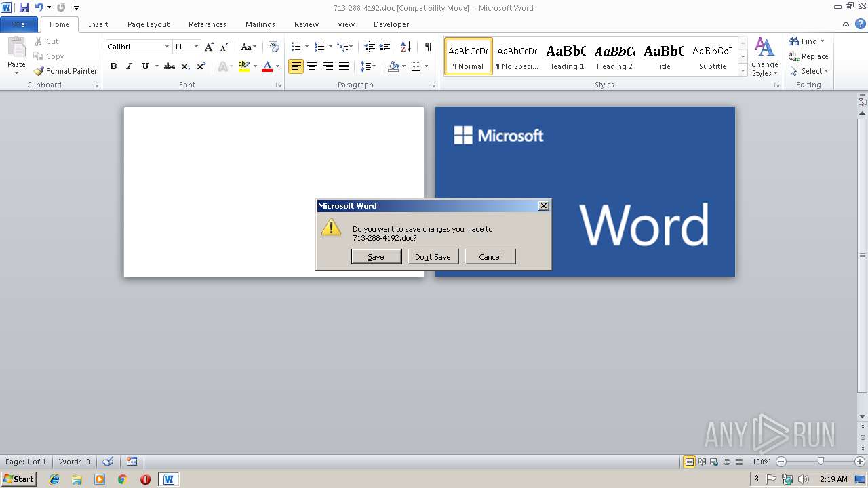This screenshot has height=488, width=868.
Task: Switch to the Insert tab
Action: (x=98, y=24)
